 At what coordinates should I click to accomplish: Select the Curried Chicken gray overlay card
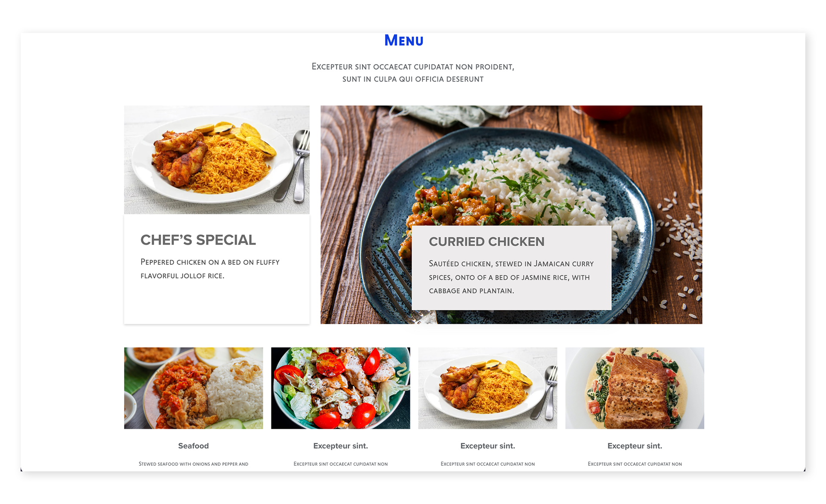(512, 267)
